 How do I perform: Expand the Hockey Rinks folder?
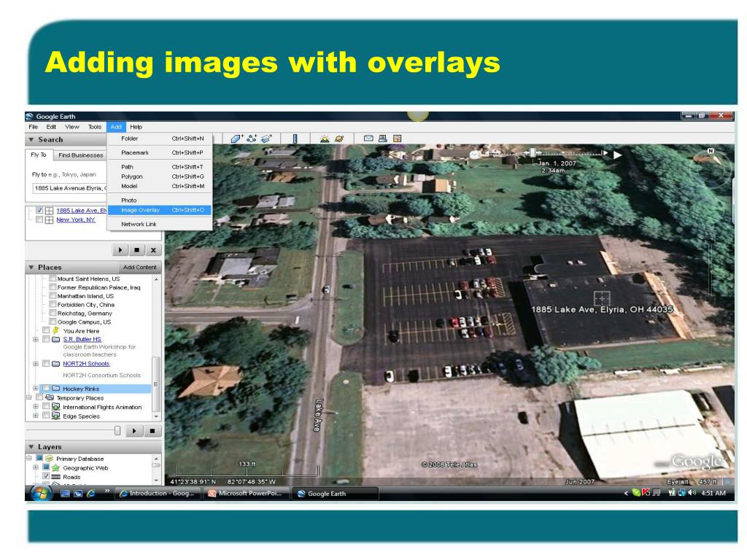(x=36, y=389)
